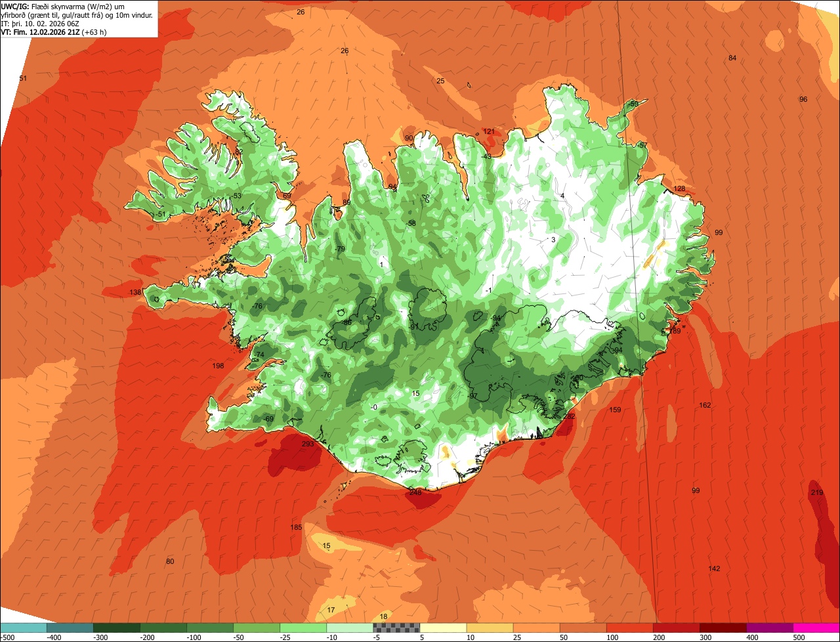
Task: Click the 51 value near the top left edge
Action: (x=23, y=78)
